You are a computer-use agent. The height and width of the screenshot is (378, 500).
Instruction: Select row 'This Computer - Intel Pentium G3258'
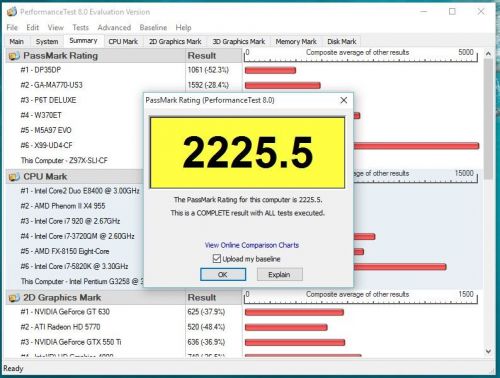(x=82, y=282)
